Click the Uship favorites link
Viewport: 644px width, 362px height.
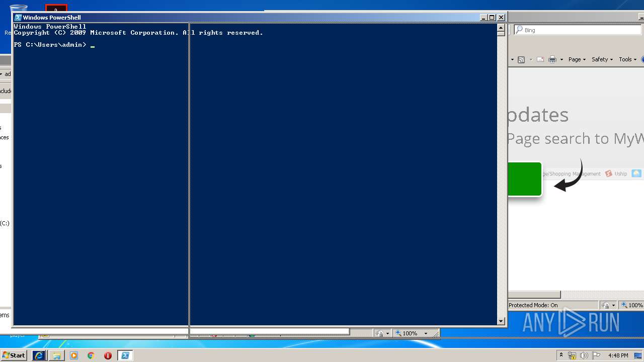coord(616,173)
